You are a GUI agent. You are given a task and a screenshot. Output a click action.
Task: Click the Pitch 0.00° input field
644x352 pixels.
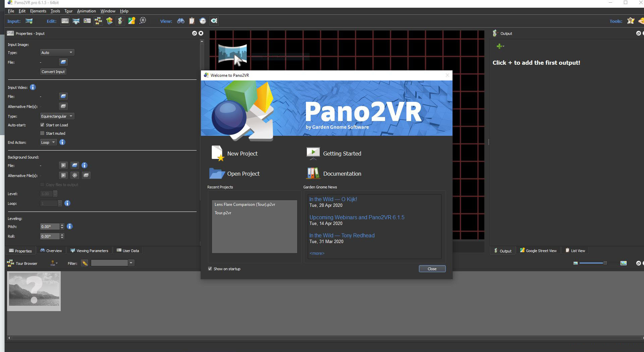50,226
